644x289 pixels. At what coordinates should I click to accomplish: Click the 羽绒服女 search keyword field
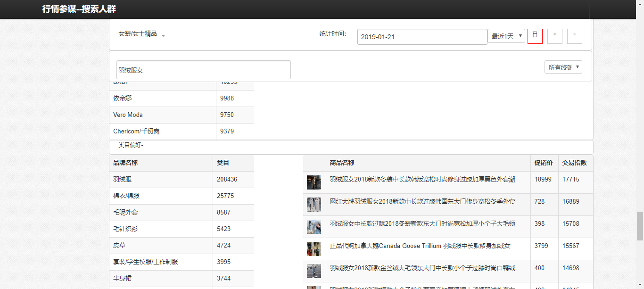pos(203,70)
